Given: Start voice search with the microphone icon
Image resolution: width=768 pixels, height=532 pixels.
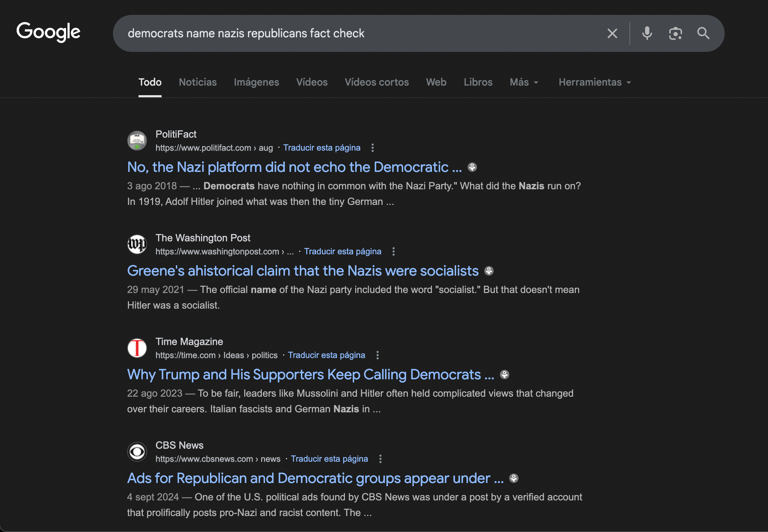Looking at the screenshot, I should coord(647,33).
